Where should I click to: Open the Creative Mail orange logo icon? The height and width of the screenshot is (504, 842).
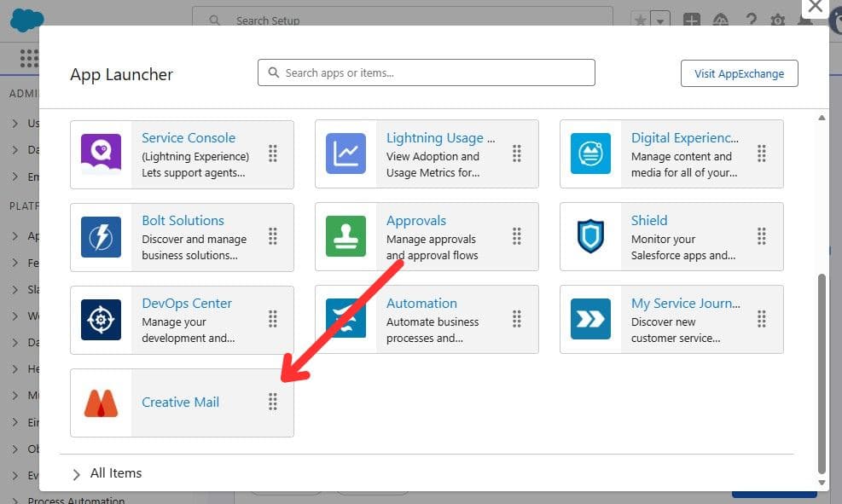click(x=101, y=403)
